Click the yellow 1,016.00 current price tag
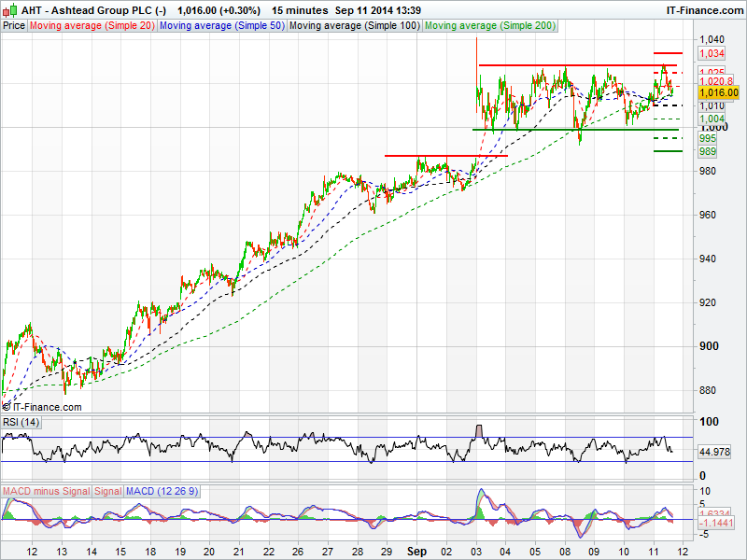This screenshot has height=560, width=747. (x=718, y=92)
